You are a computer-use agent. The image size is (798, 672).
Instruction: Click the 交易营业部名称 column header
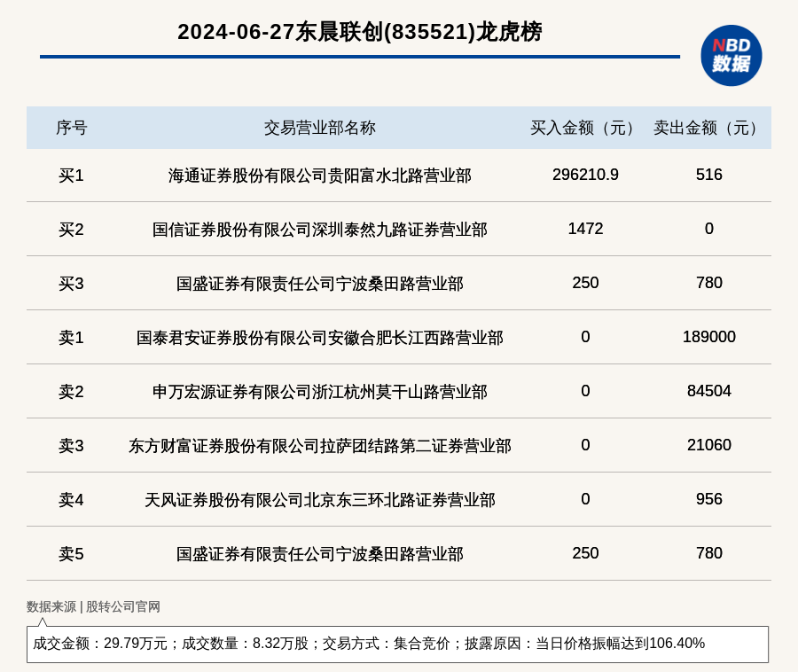319,128
